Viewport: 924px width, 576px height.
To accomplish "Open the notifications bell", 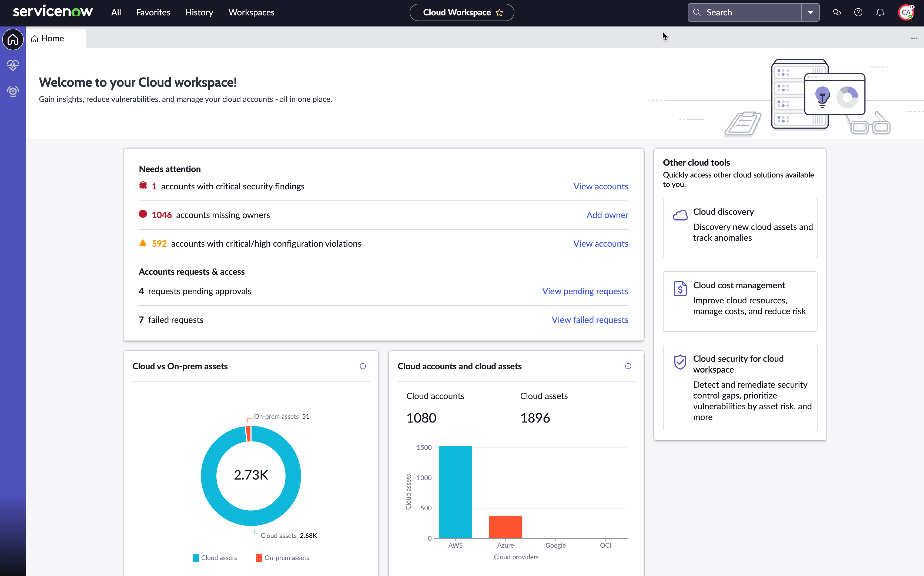I will click(880, 12).
